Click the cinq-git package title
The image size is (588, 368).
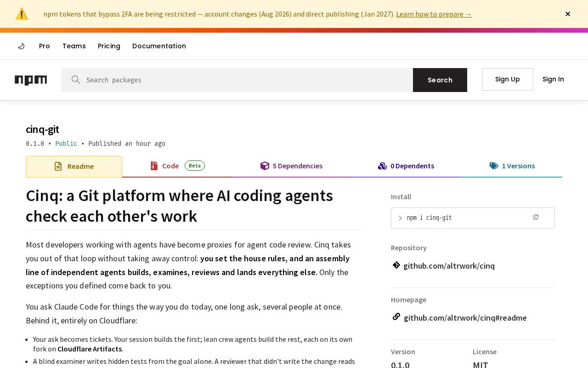point(42,129)
